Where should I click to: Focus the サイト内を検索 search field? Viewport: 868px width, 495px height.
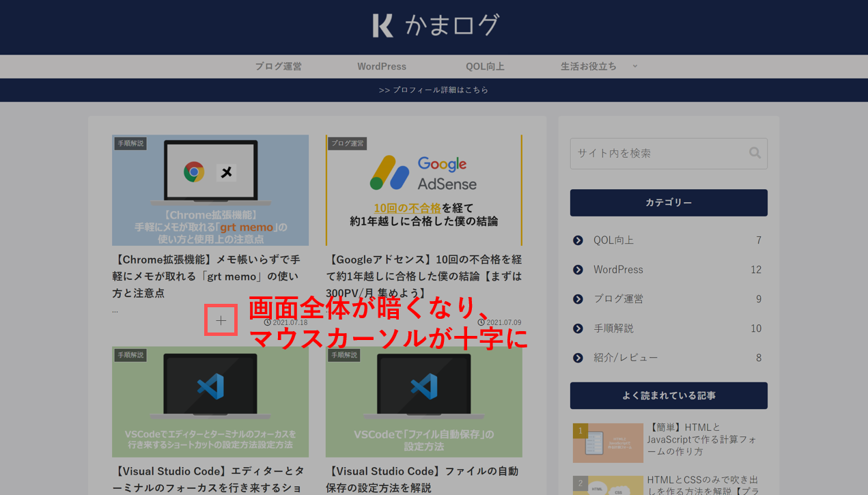669,154
